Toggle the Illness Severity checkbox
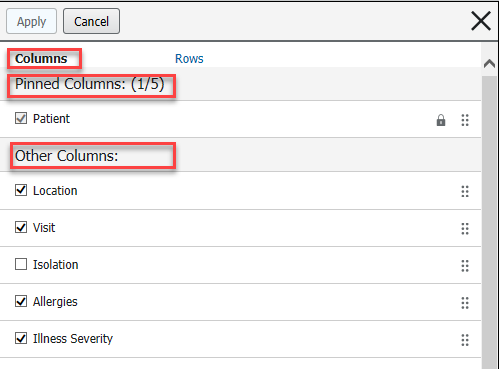 (21, 338)
